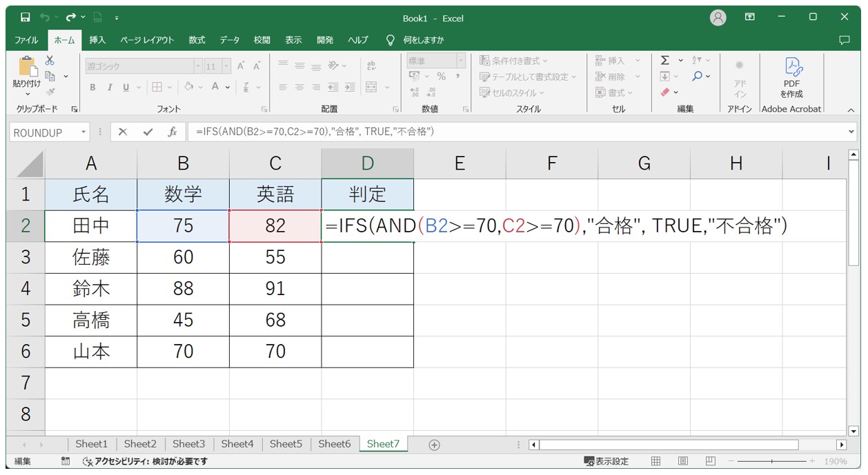
Task: Switch to Page Layout view in status bar
Action: pyautogui.click(x=683, y=461)
